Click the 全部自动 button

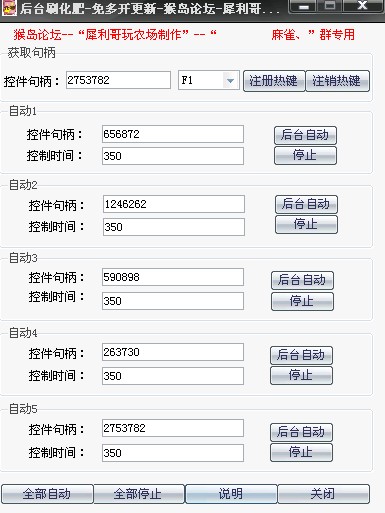[47, 494]
